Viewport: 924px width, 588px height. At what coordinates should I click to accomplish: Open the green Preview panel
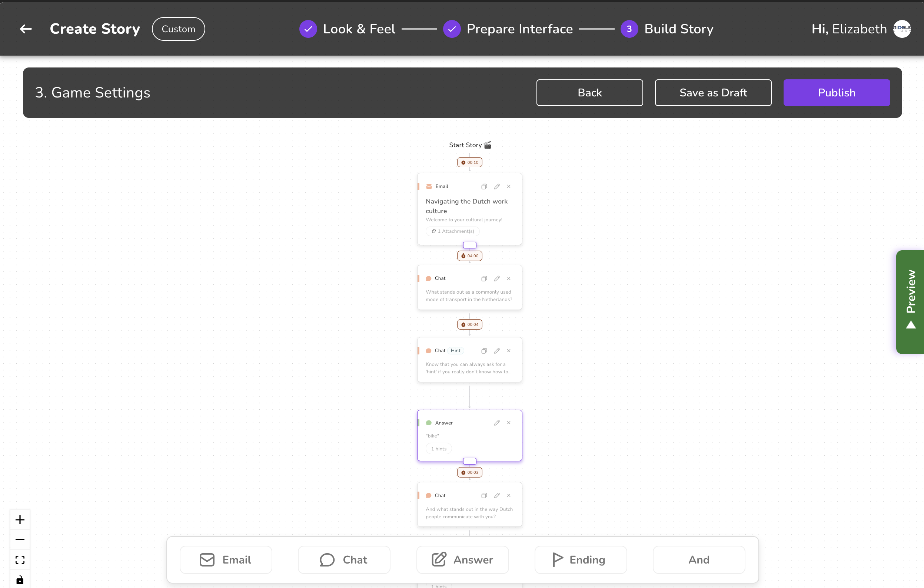[910, 302]
